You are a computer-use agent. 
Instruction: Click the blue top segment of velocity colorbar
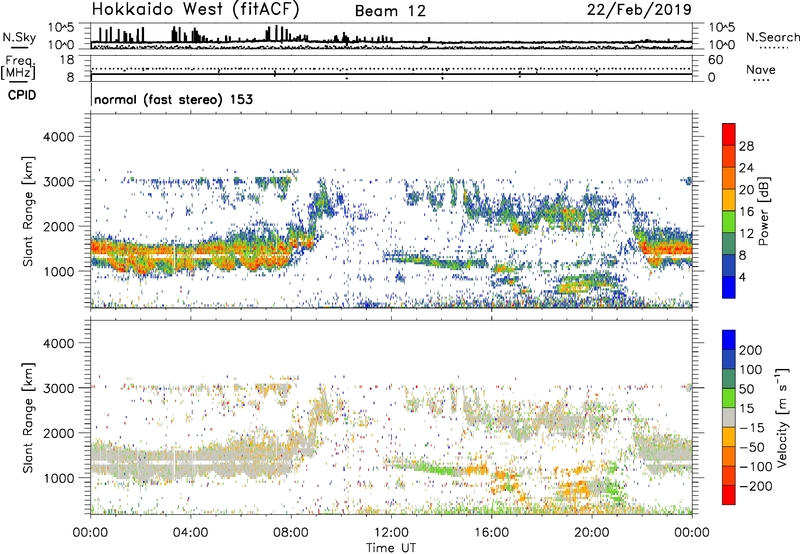[729, 340]
